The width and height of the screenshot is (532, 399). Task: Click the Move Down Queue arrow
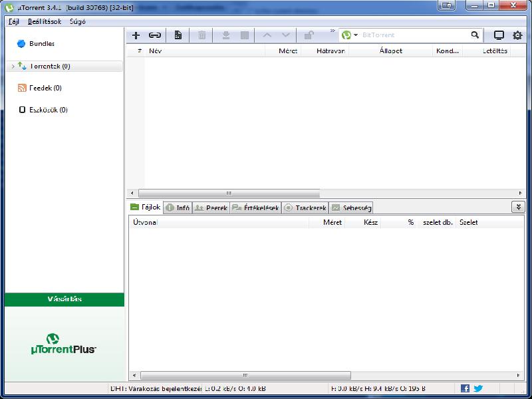286,35
